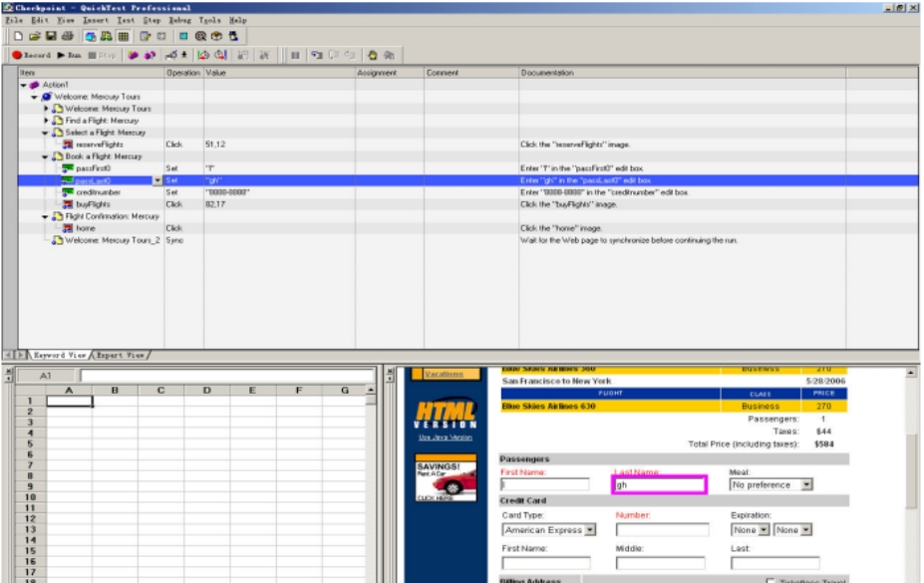Open the dropdown arrow on the selected passLast0 row
The width and height of the screenshot is (924, 583).
pos(157,180)
